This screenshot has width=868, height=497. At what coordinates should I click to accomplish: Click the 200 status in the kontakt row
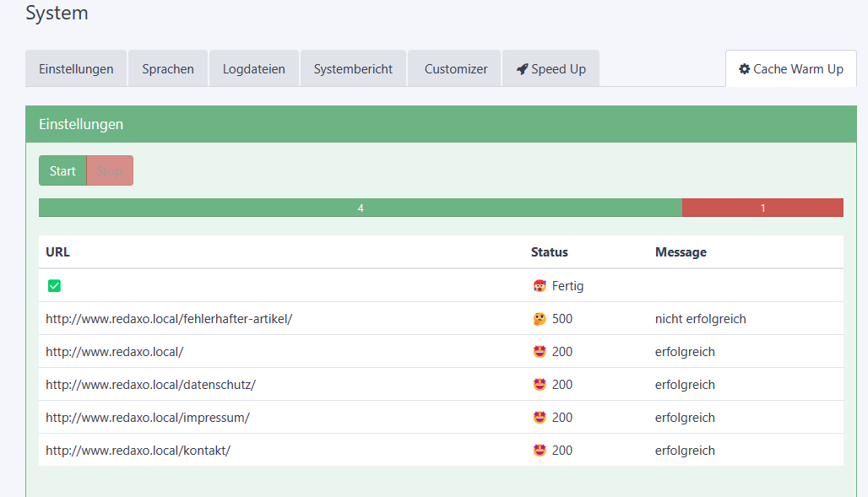[561, 451]
